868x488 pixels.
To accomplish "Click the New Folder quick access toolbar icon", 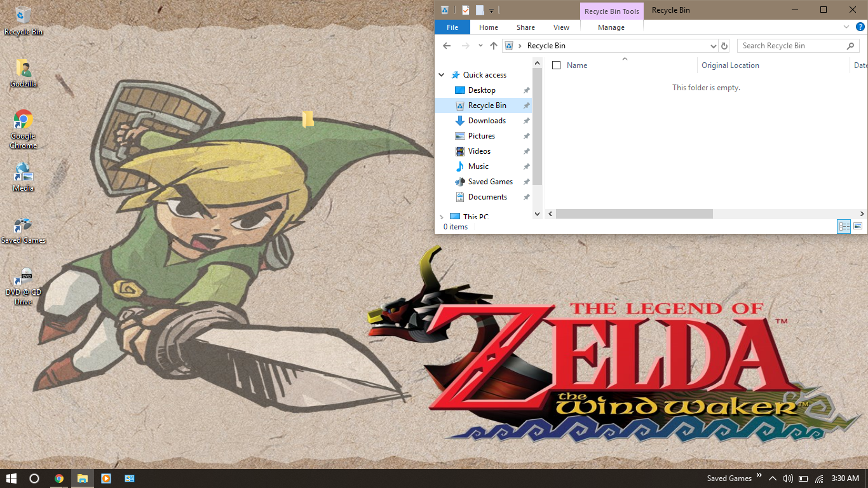I will pyautogui.click(x=480, y=10).
